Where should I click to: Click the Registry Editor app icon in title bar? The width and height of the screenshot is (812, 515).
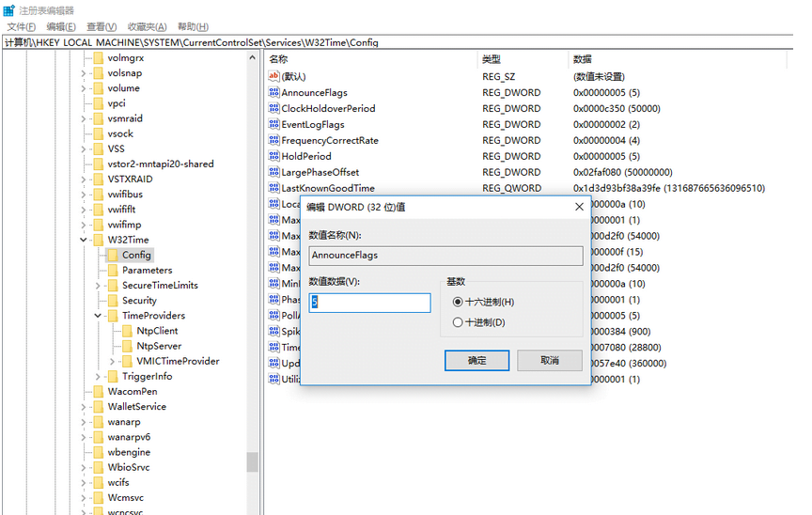pyautogui.click(x=8, y=10)
